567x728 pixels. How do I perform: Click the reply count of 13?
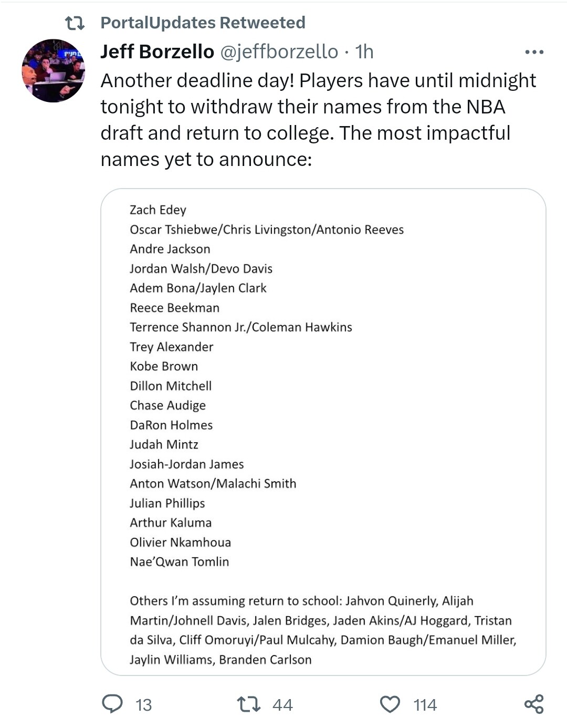pyautogui.click(x=143, y=705)
